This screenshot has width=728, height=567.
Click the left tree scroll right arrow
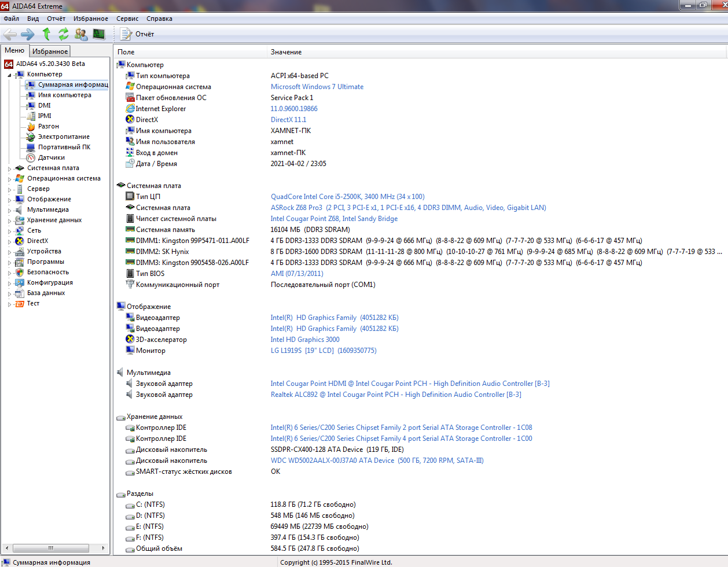click(103, 548)
